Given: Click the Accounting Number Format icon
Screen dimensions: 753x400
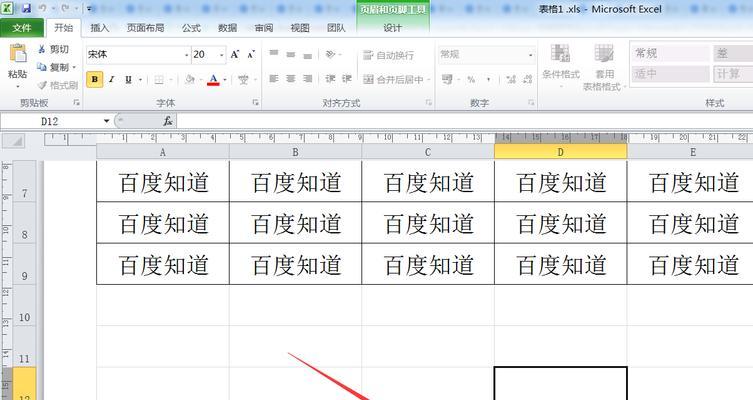Looking at the screenshot, I should pyautogui.click(x=447, y=79).
